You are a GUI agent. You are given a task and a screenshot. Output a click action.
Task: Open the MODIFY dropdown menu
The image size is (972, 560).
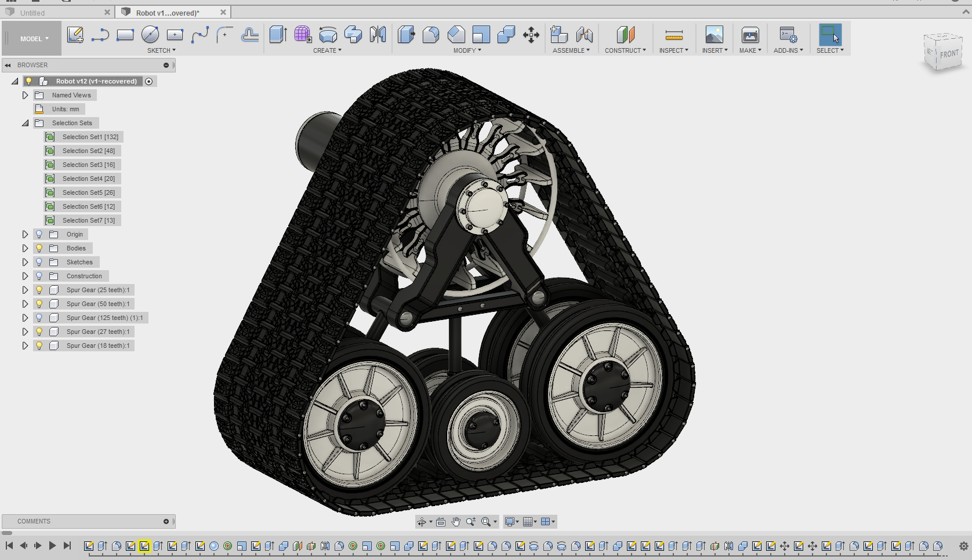coord(467,50)
